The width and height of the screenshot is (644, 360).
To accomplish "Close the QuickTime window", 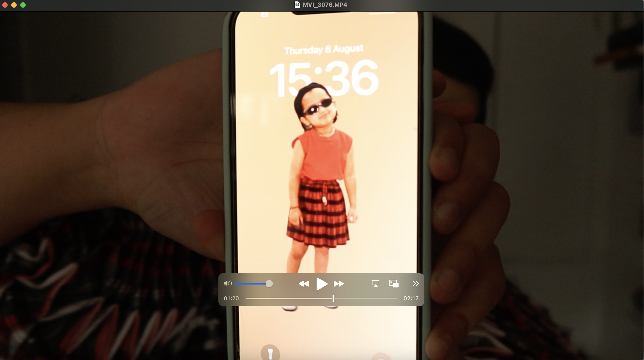I will click(x=5, y=5).
